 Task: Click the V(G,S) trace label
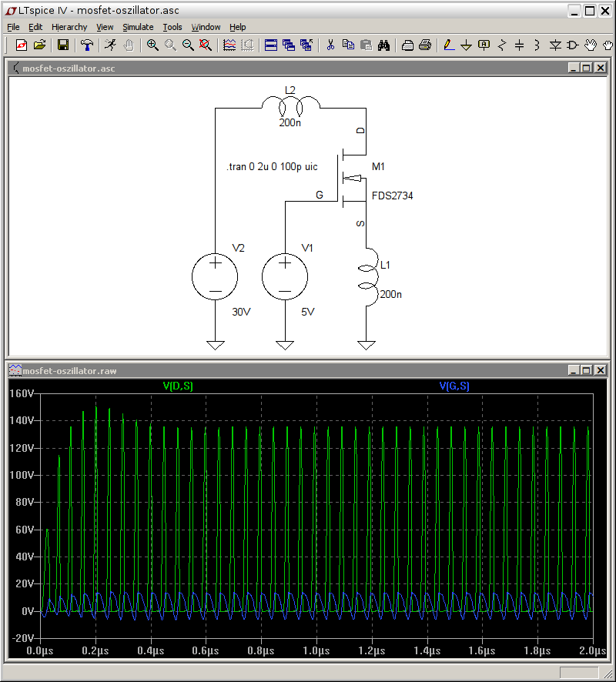454,386
